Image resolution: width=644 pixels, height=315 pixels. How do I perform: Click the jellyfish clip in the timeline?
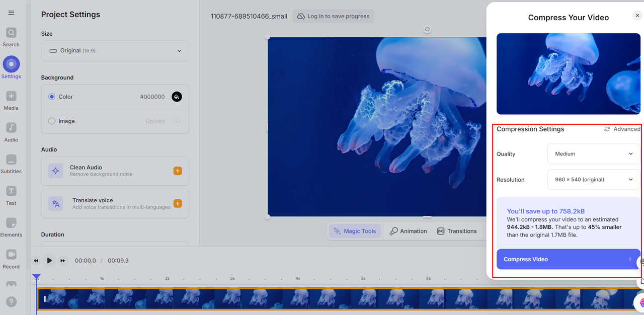pos(340,299)
